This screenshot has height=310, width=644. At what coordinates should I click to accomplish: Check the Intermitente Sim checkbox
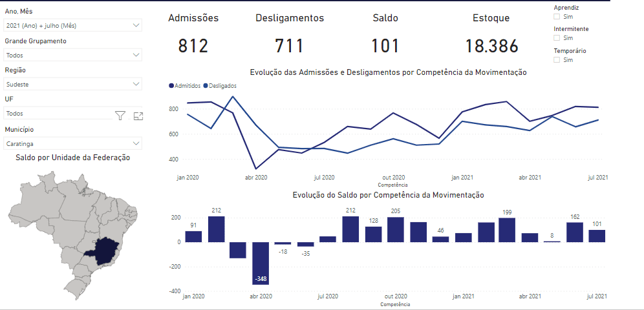[557, 38]
